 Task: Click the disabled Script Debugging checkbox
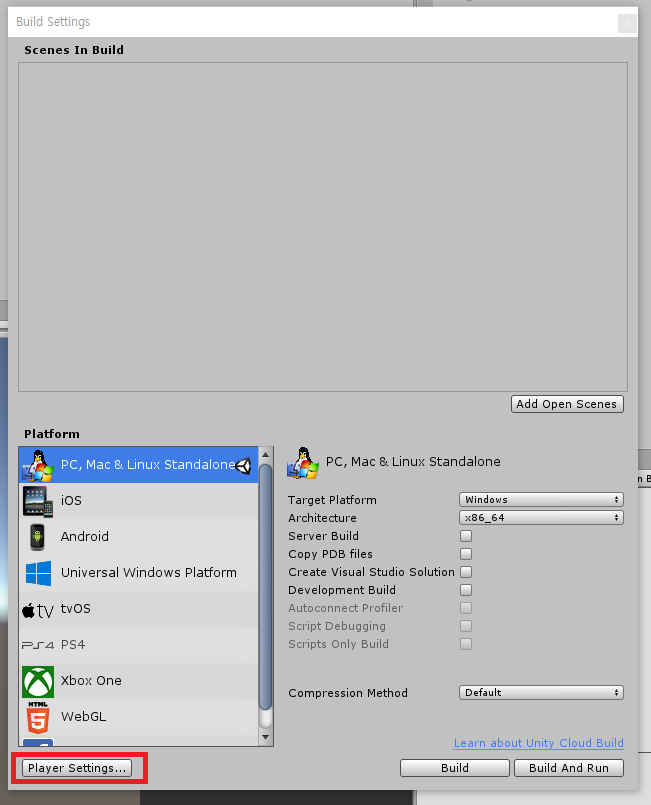(x=466, y=626)
